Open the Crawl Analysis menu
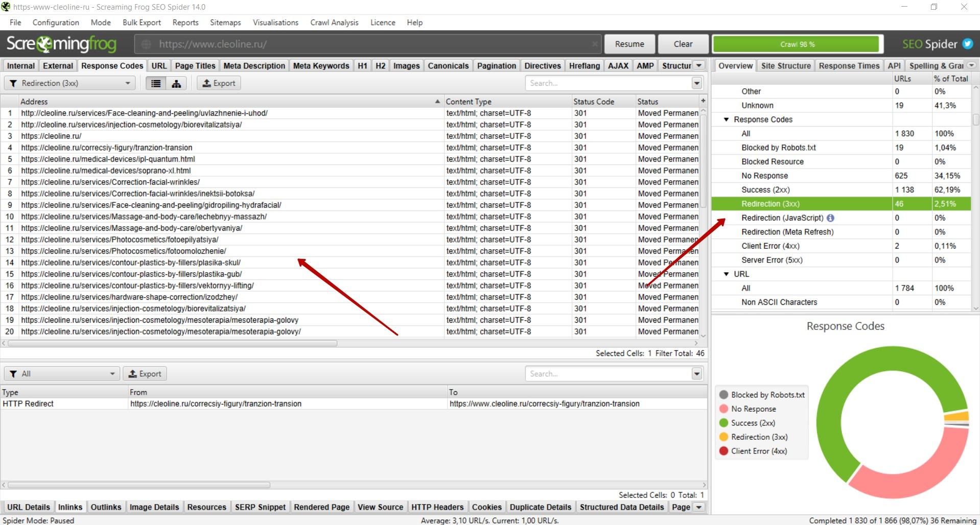 (x=334, y=22)
